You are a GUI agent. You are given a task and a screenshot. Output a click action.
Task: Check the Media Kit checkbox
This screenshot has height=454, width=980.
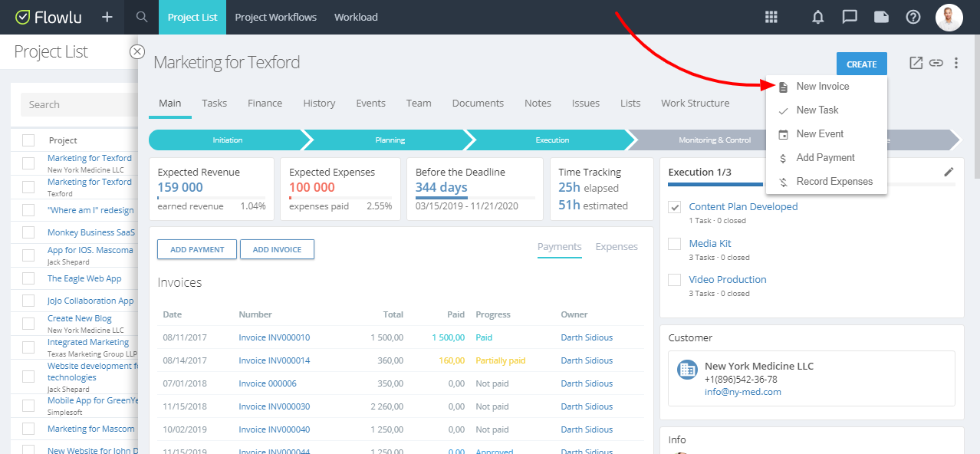click(x=675, y=244)
